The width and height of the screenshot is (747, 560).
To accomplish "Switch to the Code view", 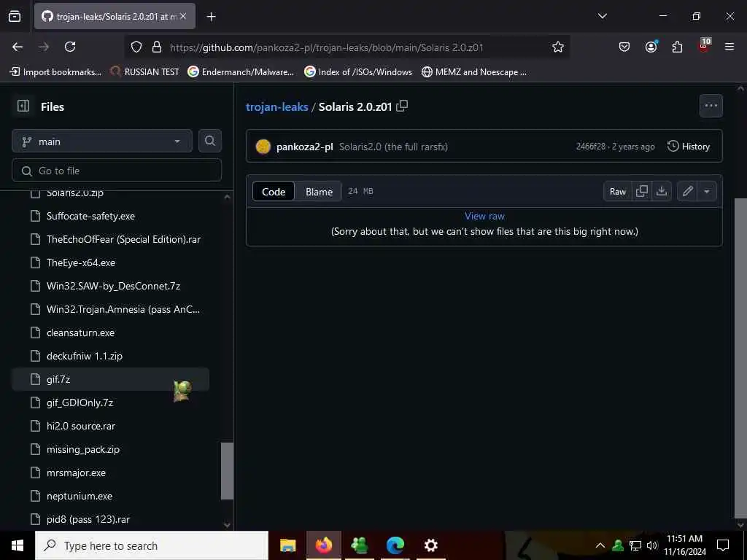I will pyautogui.click(x=274, y=192).
